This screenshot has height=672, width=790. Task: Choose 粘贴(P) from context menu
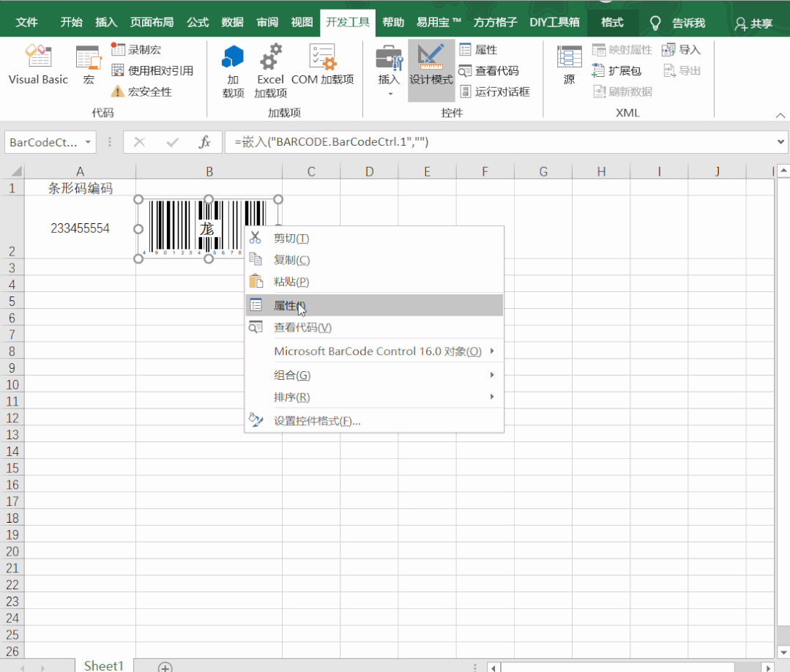point(374,282)
